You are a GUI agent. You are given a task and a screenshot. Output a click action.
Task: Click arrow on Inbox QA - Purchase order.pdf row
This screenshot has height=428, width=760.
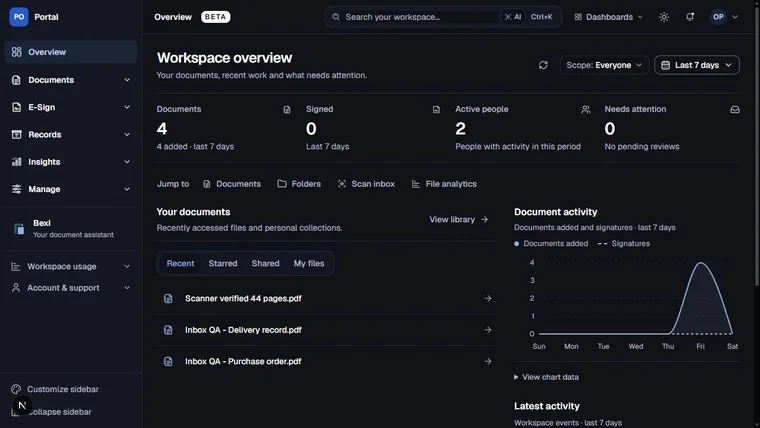[x=488, y=362]
